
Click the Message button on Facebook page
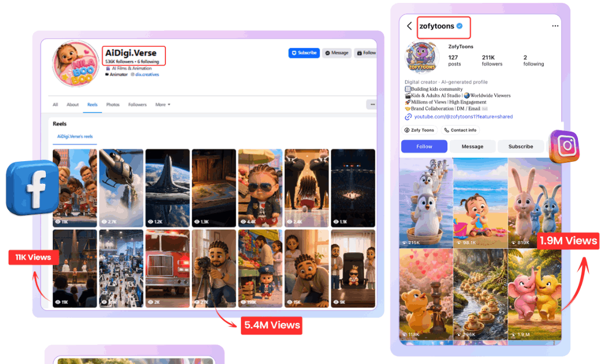pyautogui.click(x=337, y=53)
